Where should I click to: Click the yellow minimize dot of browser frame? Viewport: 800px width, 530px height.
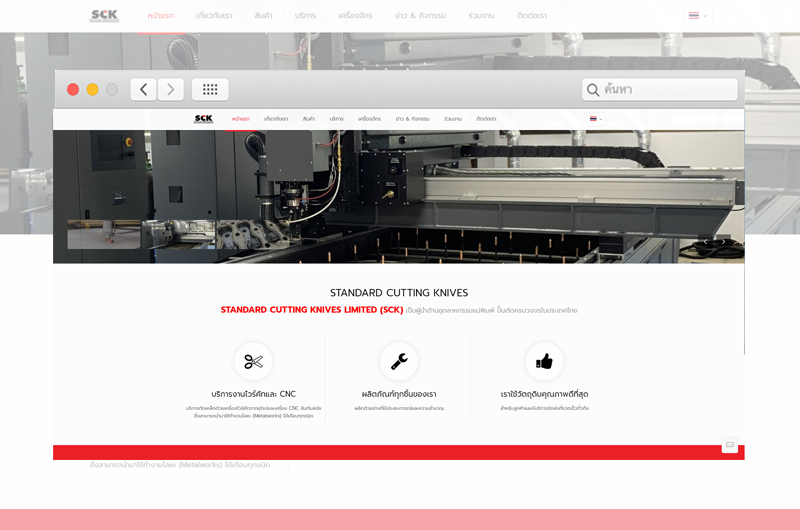[92, 90]
